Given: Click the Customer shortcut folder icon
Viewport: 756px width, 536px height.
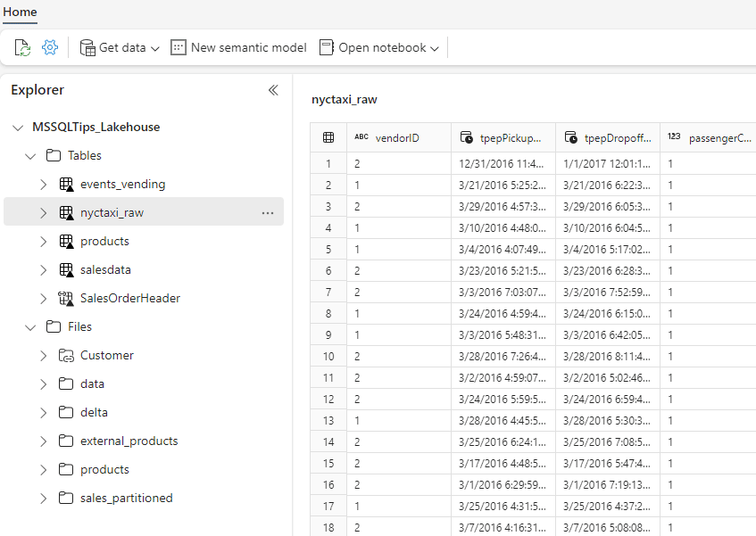Looking at the screenshot, I should click(x=66, y=356).
